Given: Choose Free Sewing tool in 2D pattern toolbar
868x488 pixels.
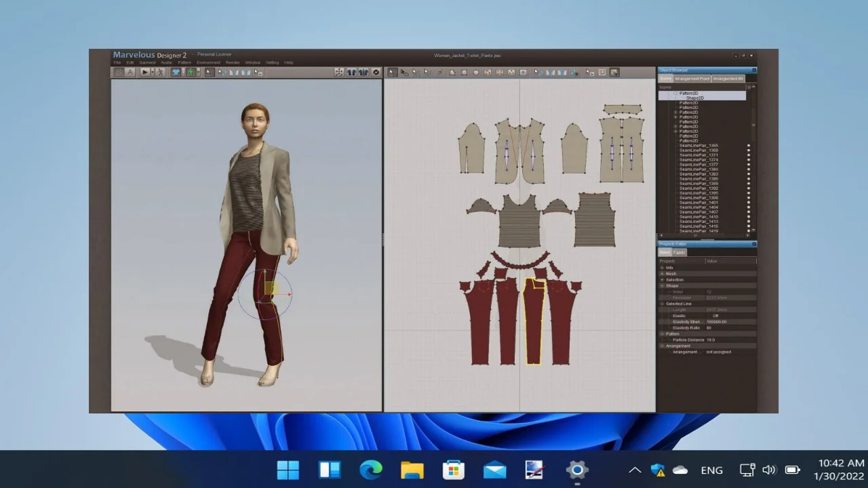Looking at the screenshot, I should [562, 72].
